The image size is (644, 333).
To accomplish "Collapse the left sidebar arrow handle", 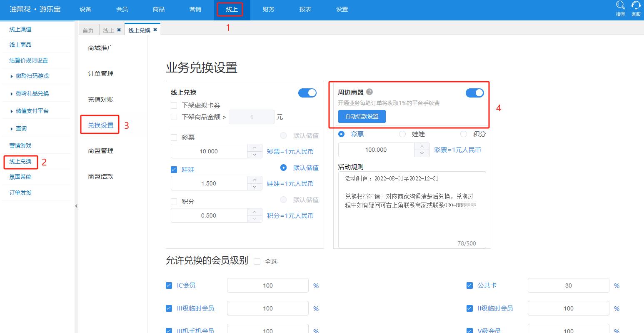I will click(76, 206).
